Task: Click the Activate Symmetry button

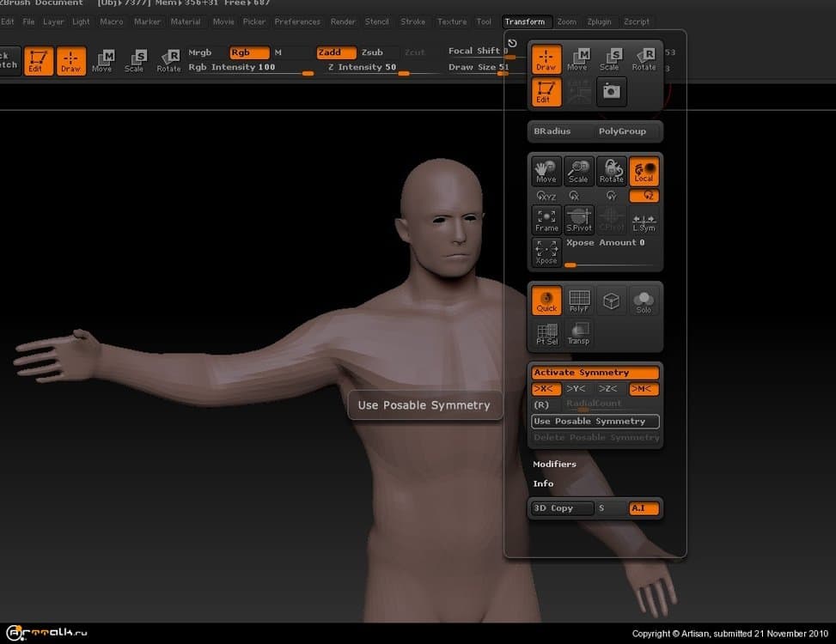Action: point(595,372)
